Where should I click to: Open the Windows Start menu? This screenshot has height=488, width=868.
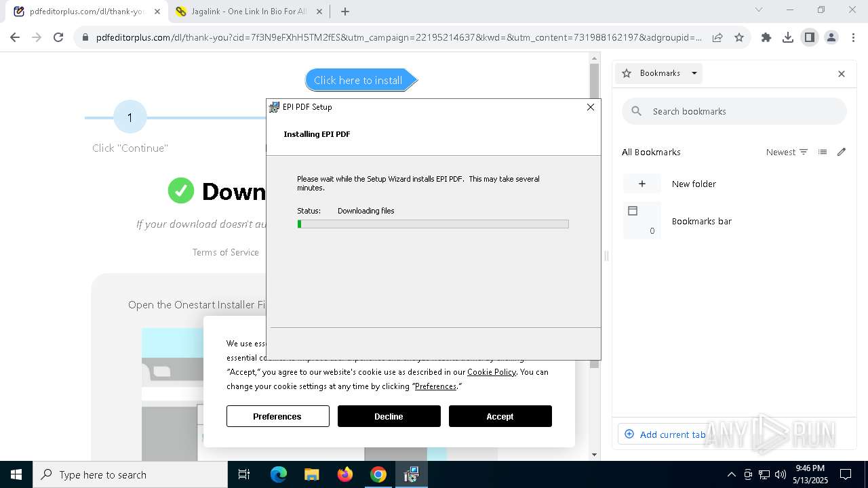[16, 474]
